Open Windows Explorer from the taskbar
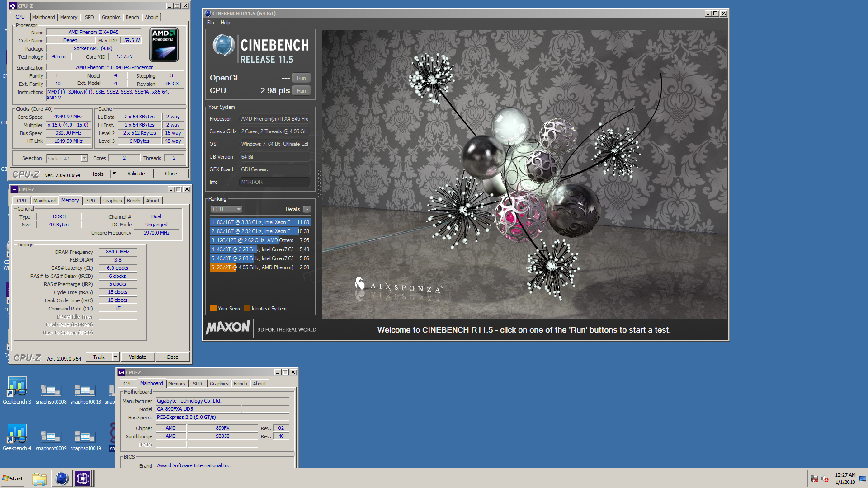The height and width of the screenshot is (488, 868). click(x=39, y=479)
